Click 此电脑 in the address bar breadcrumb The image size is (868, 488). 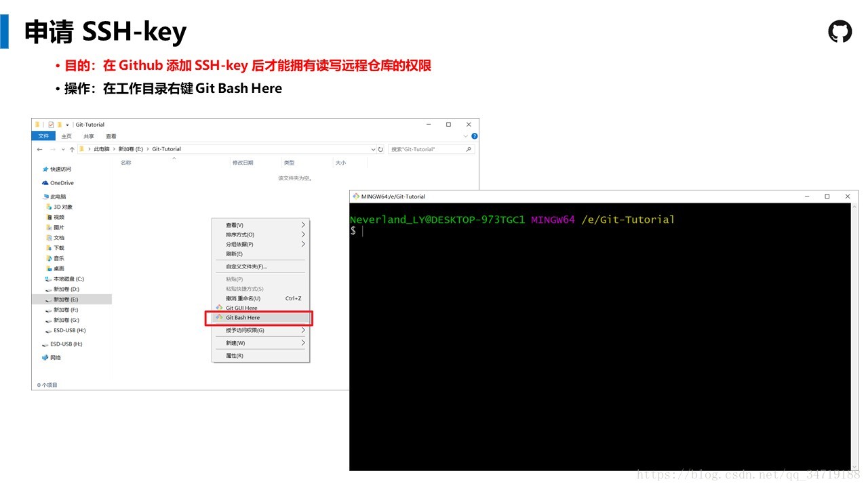[101, 149]
